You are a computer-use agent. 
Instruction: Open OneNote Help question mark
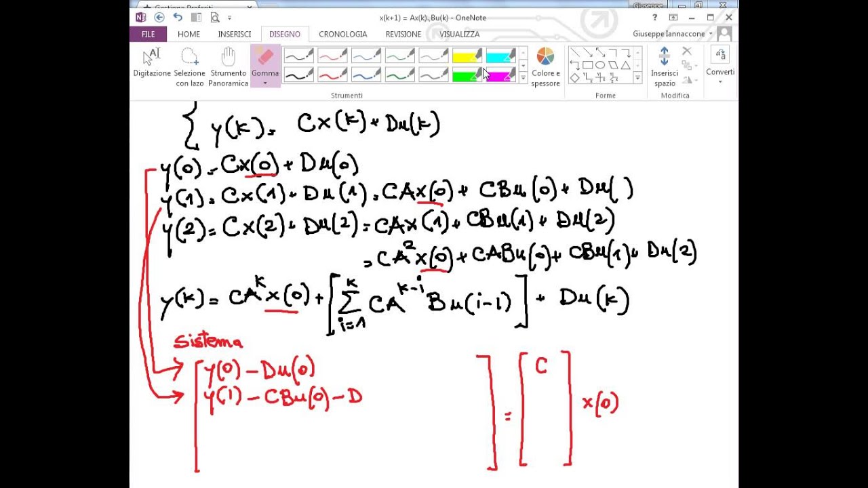point(655,18)
